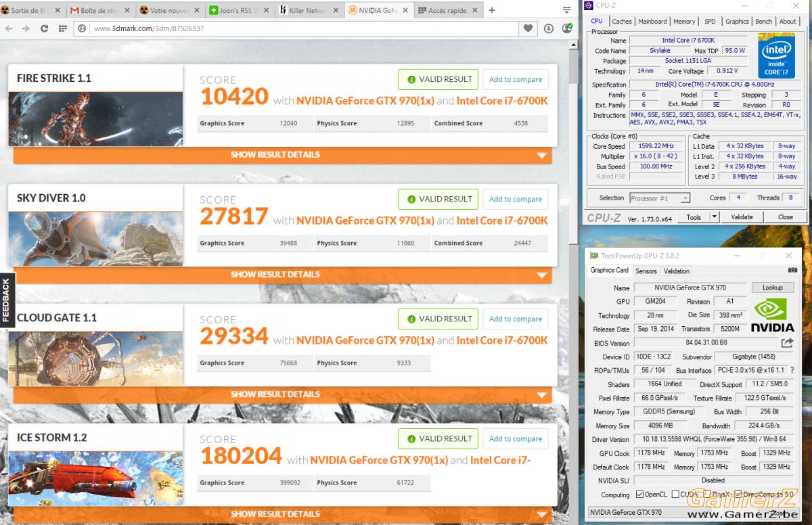Bookmark page with the heart icon
The width and height of the screenshot is (812, 525).
528,28
